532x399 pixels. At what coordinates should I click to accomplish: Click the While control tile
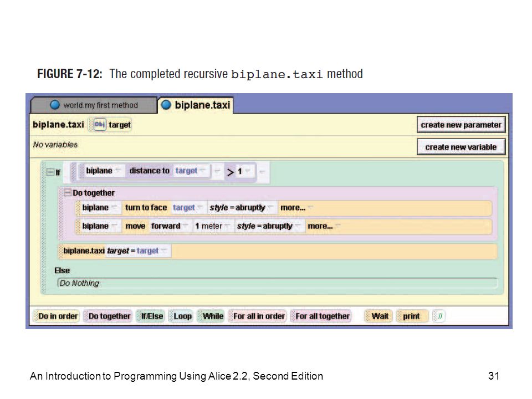[x=211, y=316]
